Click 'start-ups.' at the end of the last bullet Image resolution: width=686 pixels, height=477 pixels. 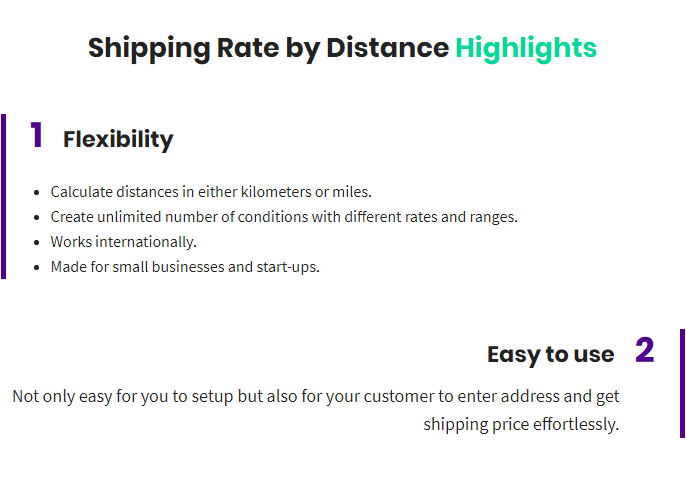[x=288, y=267]
